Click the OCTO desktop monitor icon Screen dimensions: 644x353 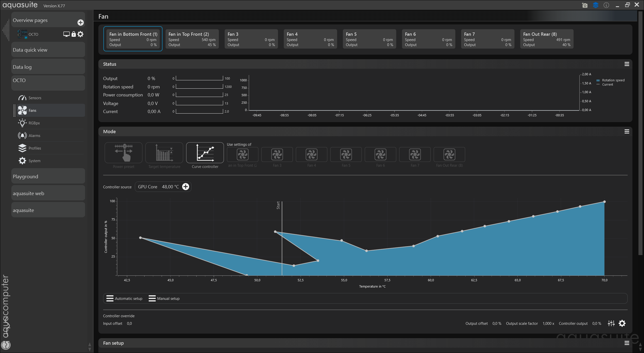point(66,34)
